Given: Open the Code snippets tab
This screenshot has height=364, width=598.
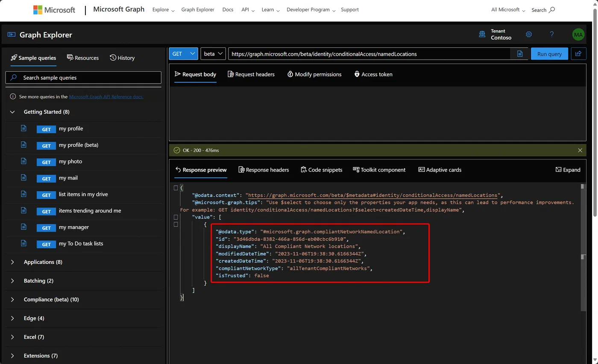Looking at the screenshot, I should click(x=322, y=170).
